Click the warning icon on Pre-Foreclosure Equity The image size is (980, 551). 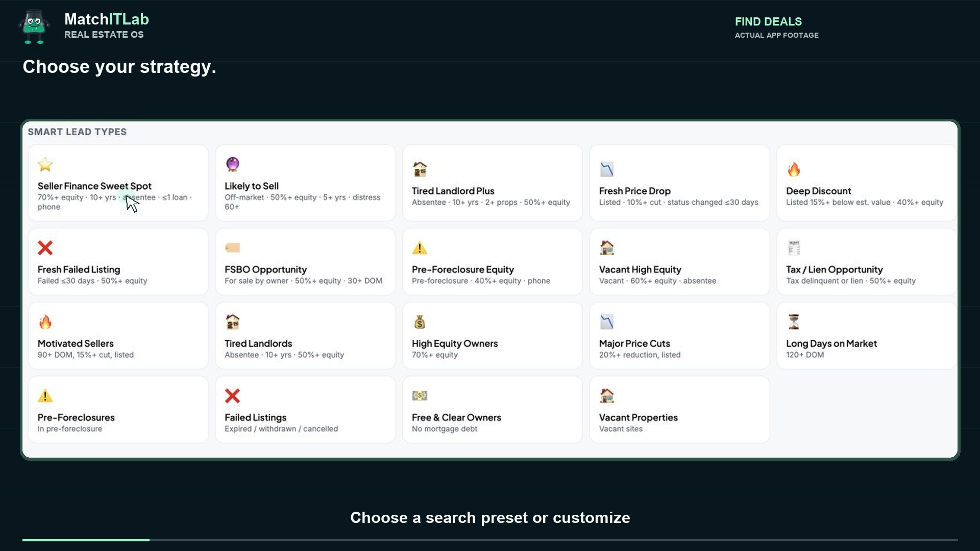420,248
